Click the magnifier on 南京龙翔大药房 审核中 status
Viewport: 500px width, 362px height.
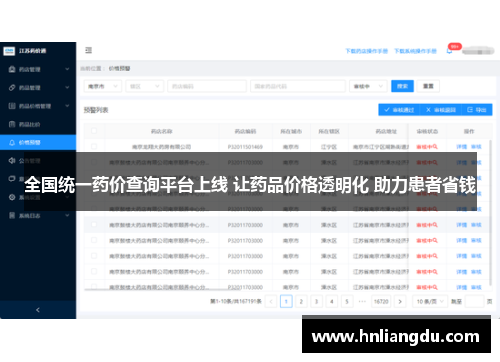(x=435, y=147)
